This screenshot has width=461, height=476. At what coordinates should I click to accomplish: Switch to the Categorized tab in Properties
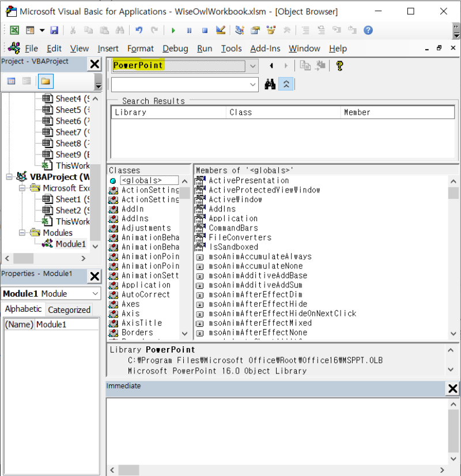click(x=69, y=309)
